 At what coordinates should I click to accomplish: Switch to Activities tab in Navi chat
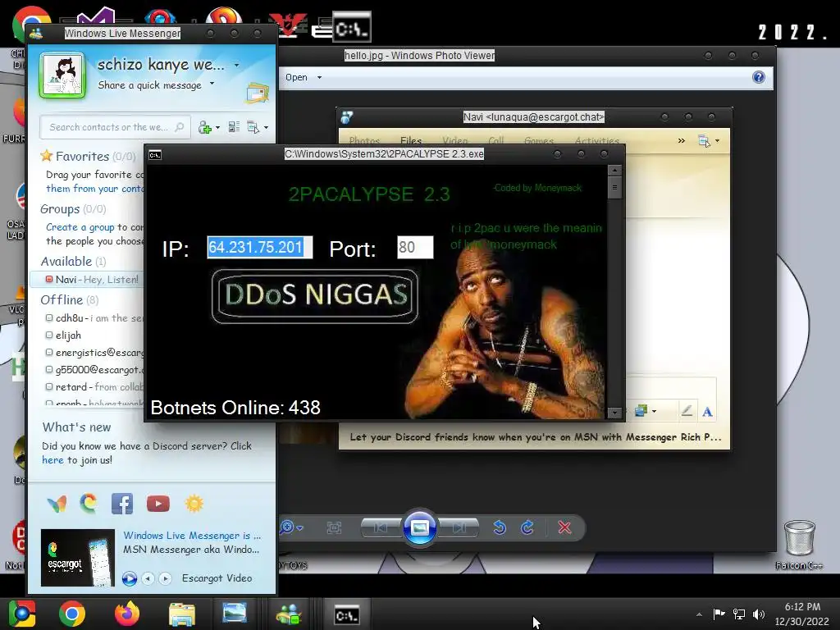pos(597,140)
